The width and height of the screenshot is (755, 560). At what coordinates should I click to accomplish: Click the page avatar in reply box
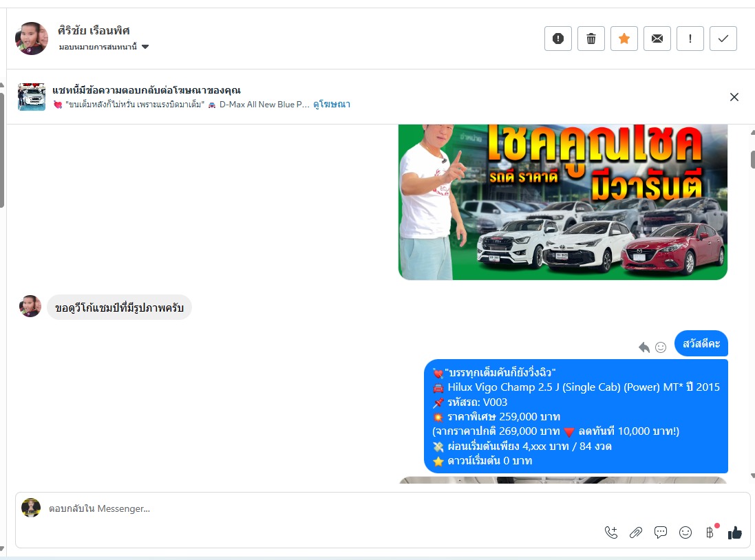point(31,508)
